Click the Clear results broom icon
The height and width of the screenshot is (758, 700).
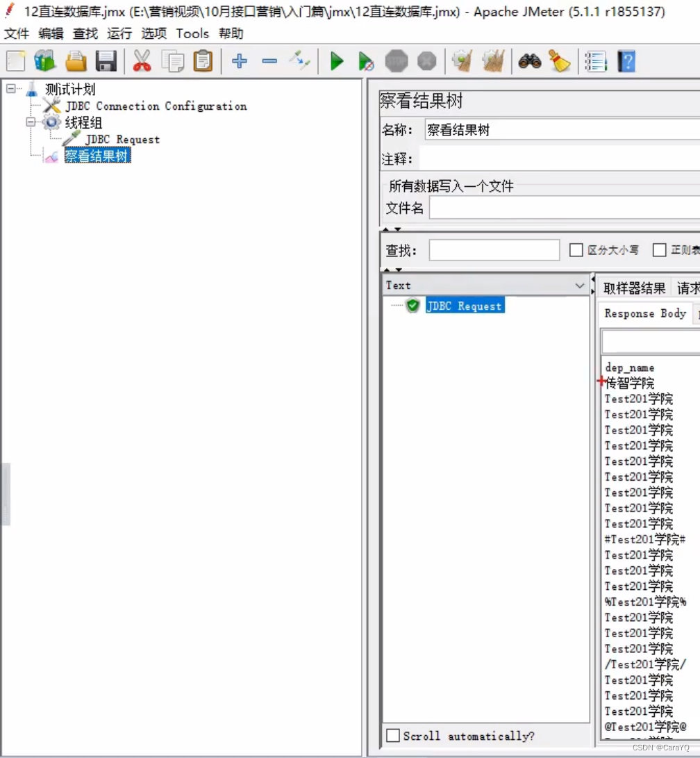[x=462, y=61]
